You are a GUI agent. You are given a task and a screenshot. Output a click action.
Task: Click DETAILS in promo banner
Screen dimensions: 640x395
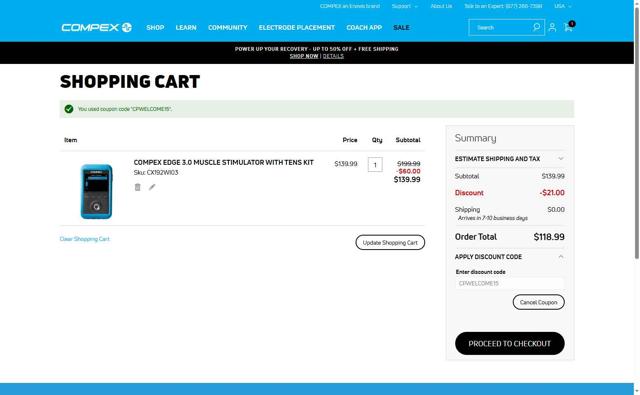(333, 56)
